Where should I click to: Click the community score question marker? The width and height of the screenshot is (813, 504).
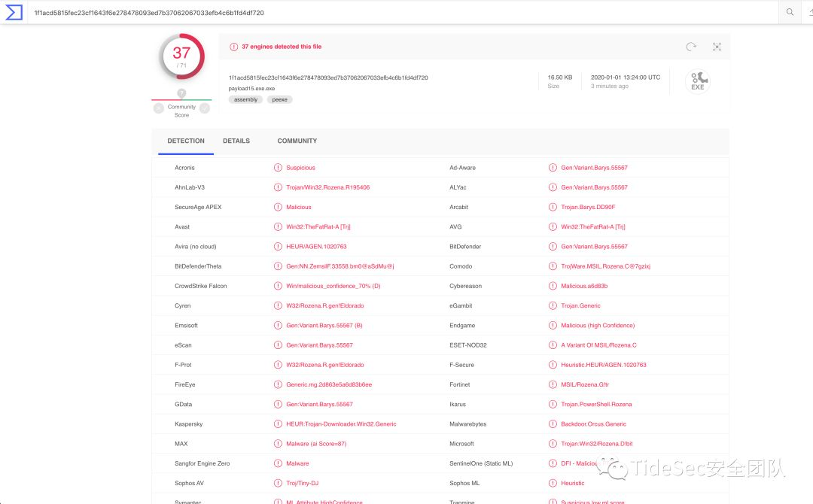tap(181, 93)
